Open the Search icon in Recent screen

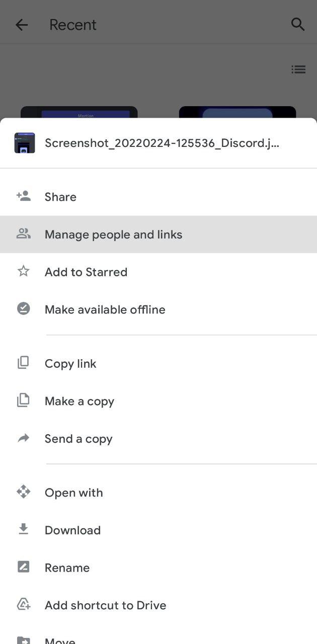(x=298, y=24)
